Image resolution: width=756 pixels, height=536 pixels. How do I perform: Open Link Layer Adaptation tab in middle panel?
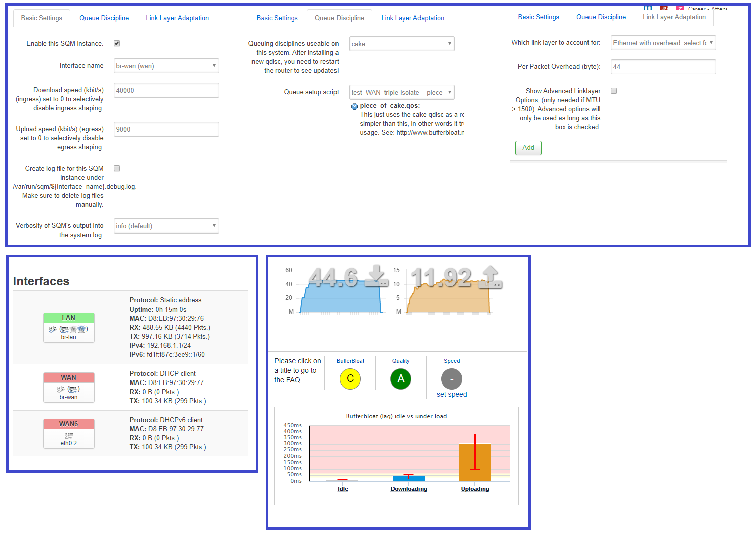(412, 18)
